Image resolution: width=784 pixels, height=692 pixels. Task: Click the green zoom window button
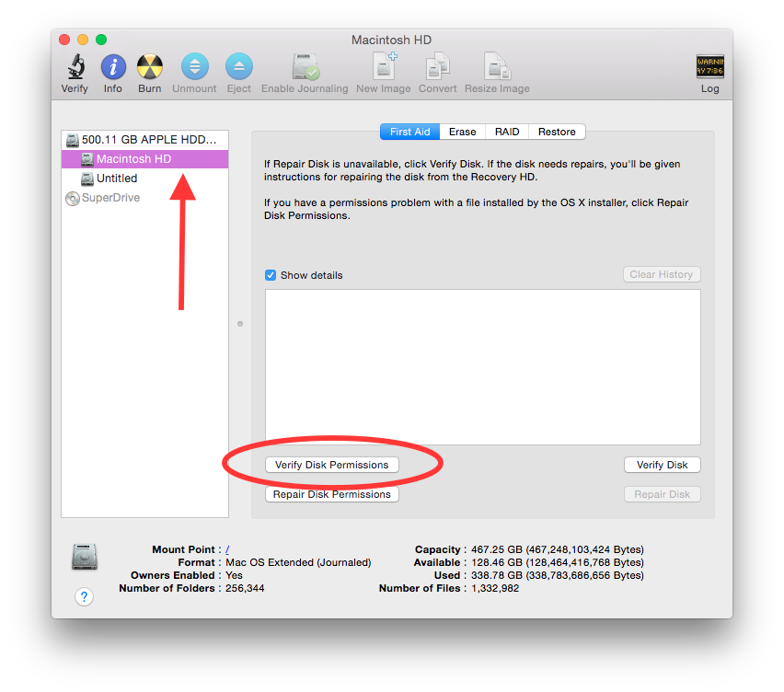[x=101, y=40]
